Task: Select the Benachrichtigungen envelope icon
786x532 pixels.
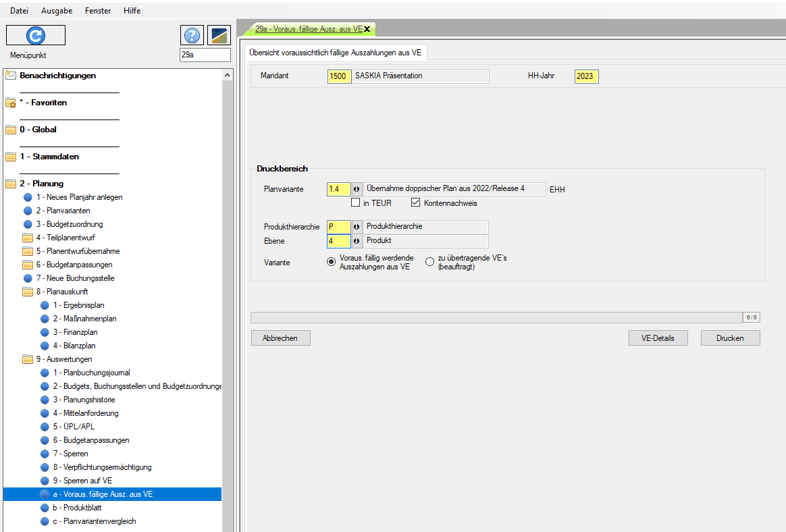Action: (11, 76)
